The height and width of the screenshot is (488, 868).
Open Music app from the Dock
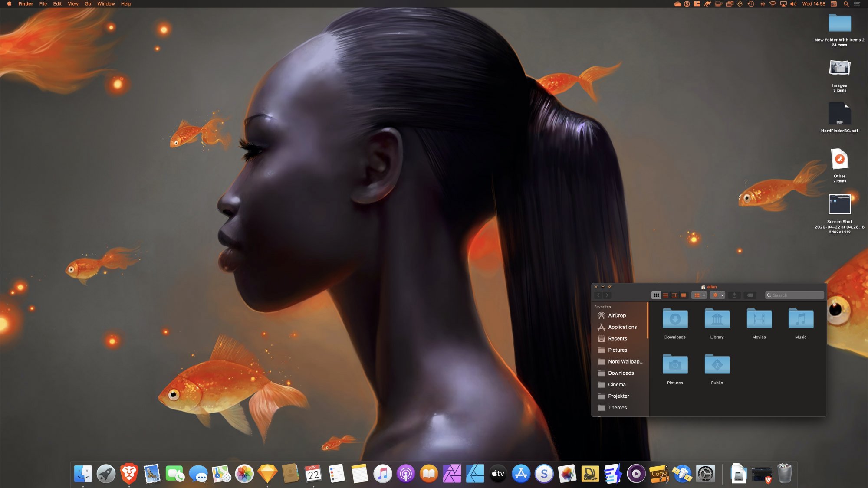click(x=383, y=474)
